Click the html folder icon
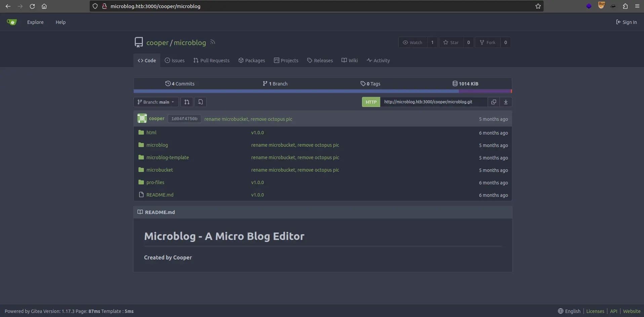Image resolution: width=644 pixels, height=317 pixels. tap(141, 133)
